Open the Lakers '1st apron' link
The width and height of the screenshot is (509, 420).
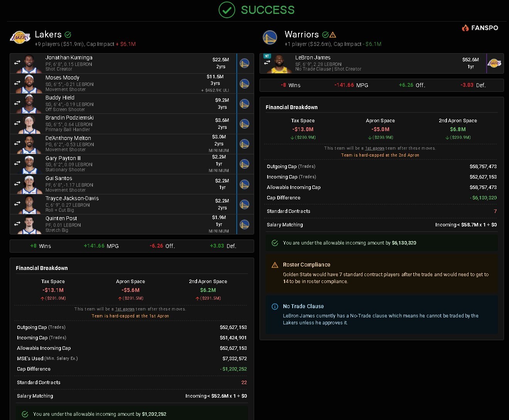[125, 309]
